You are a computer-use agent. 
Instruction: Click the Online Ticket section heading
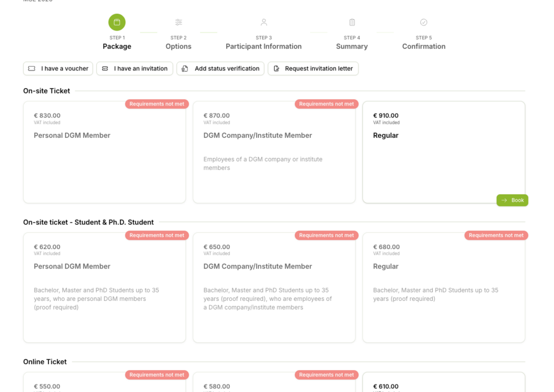(x=45, y=361)
